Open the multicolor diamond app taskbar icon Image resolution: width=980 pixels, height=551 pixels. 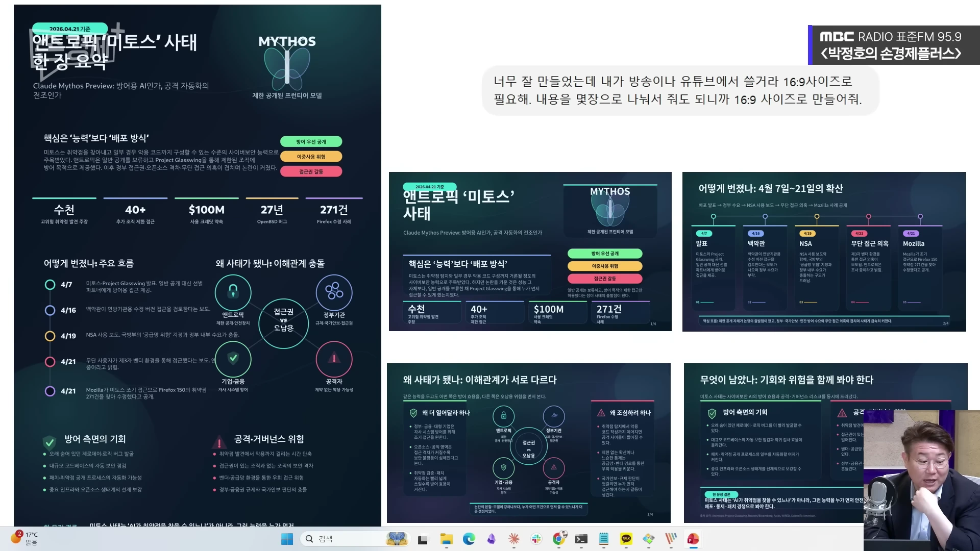(649, 539)
